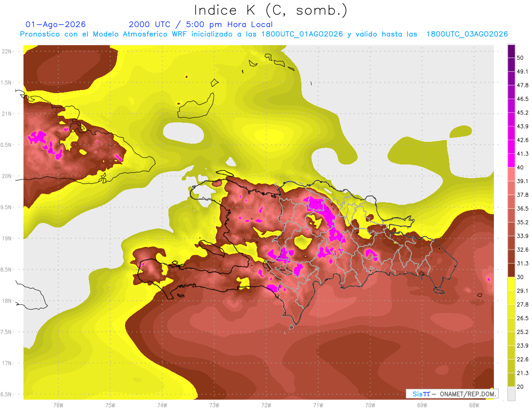Click the 17N latitude label
The image size is (532, 411).
7,363
